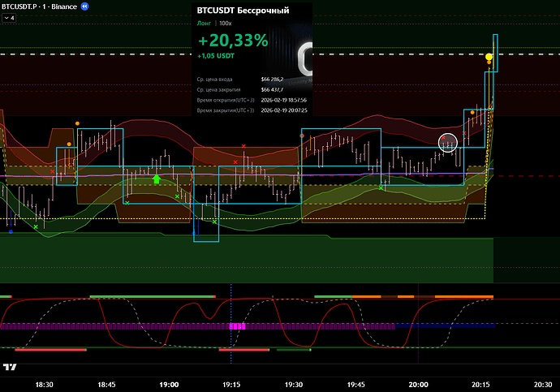Click the blue replay rewind icon
This screenshot has height=392, width=560.
point(86,6)
